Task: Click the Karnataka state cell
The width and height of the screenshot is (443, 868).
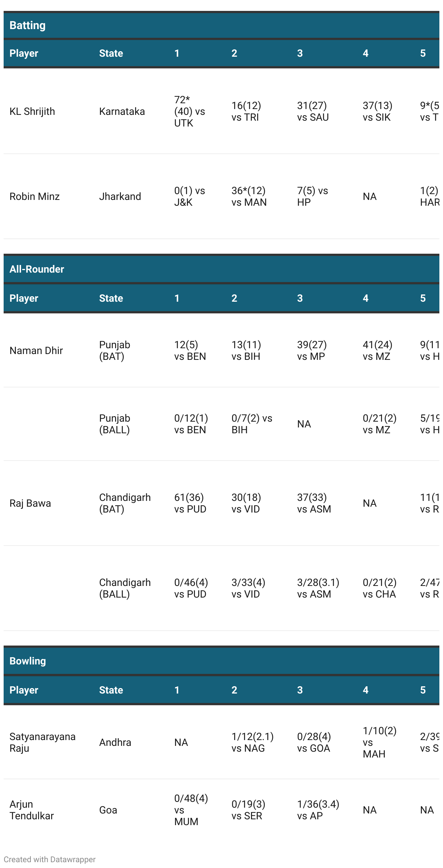Action: point(122,111)
